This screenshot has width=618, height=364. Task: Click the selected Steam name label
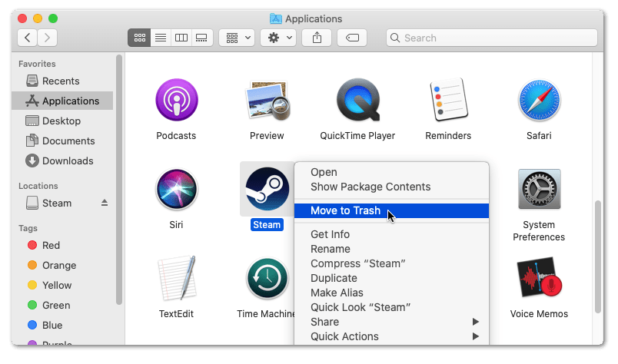coord(267,224)
